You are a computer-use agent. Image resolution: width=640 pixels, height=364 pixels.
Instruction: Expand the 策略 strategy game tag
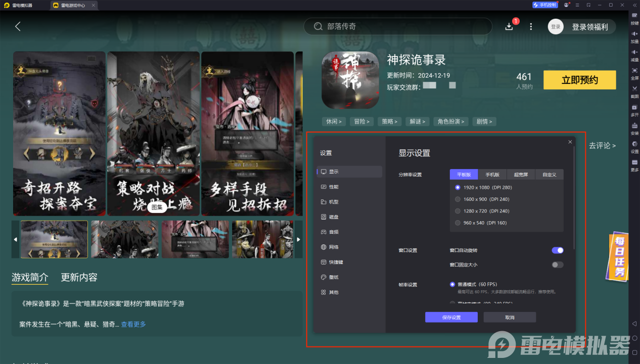[x=389, y=121]
